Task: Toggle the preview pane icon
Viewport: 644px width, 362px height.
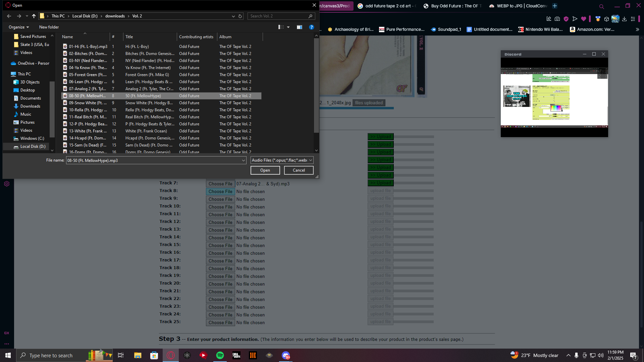Action: click(x=300, y=27)
